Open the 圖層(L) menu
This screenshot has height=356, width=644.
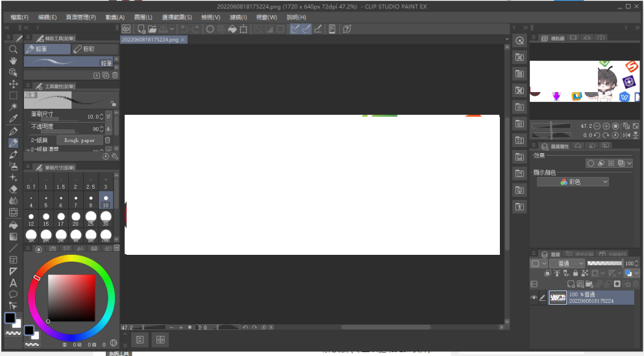click(143, 18)
